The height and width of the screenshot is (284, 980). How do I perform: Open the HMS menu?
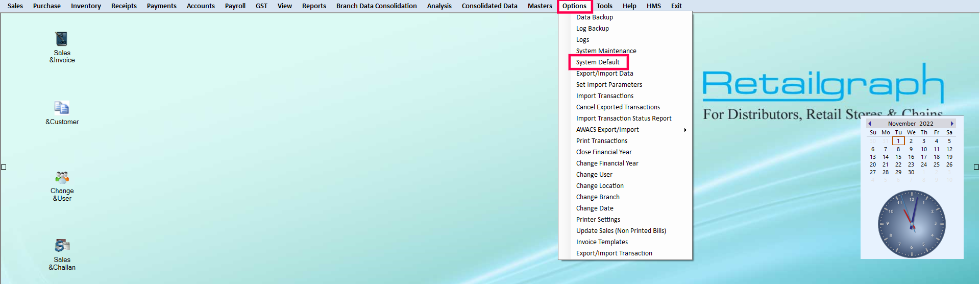point(654,6)
